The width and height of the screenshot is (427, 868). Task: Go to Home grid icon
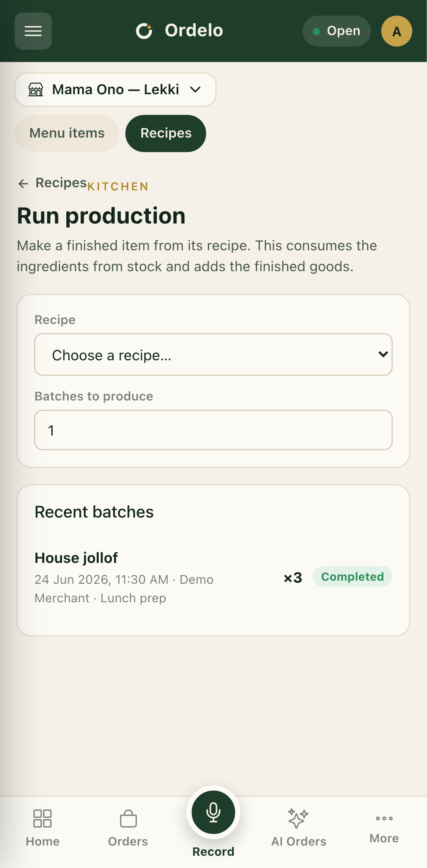pyautogui.click(x=43, y=818)
